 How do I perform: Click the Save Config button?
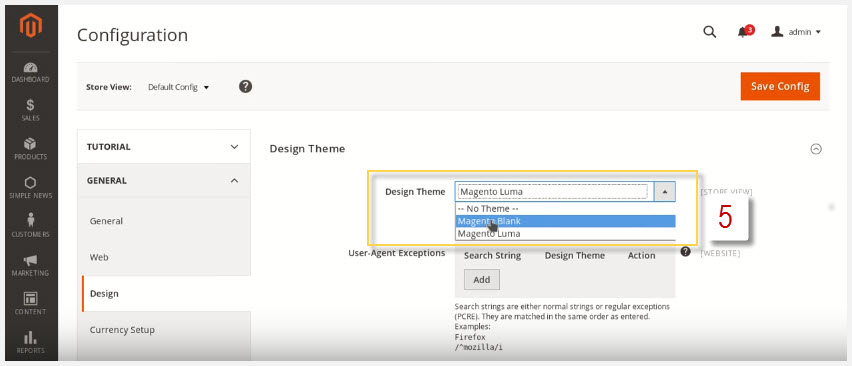(x=780, y=86)
